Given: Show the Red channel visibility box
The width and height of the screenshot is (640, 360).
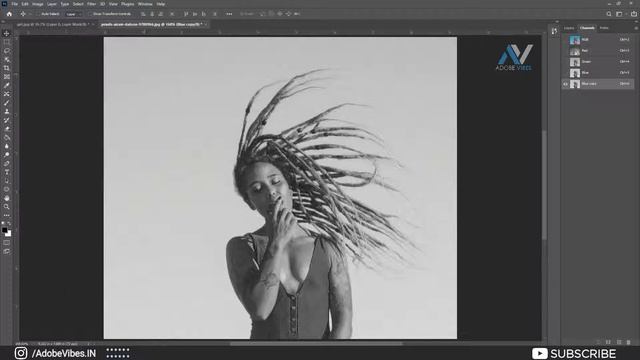Looking at the screenshot, I should 565,51.
